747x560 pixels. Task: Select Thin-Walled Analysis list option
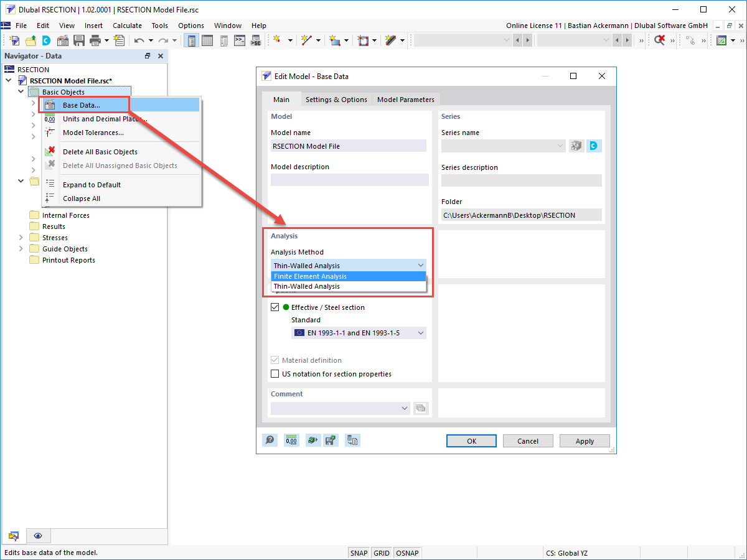pos(349,286)
